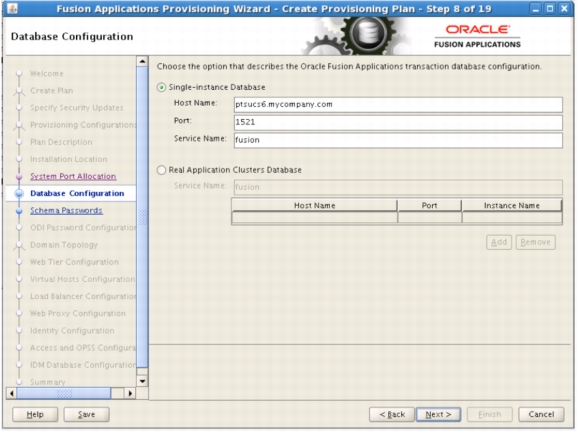Click IDM Database Configuration step
The height and width of the screenshot is (433, 578).
[83, 365]
